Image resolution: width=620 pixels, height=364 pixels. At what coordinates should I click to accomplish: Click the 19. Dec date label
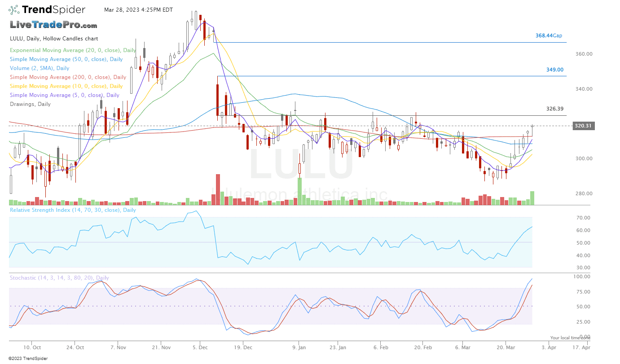point(242,347)
